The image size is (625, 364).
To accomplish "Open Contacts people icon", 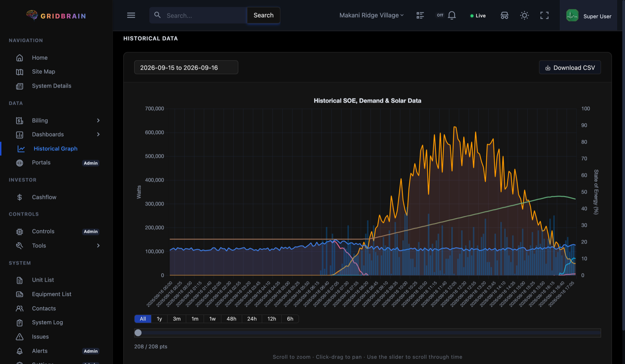I will 20,309.
